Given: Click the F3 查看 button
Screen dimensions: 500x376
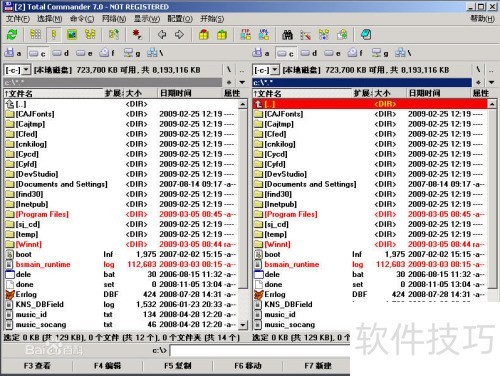Looking at the screenshot, I should 37,366.
